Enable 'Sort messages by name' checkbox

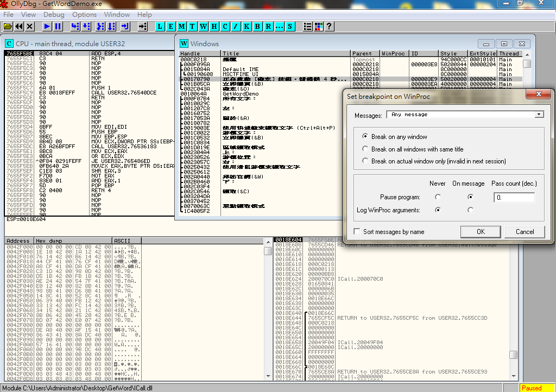[357, 232]
